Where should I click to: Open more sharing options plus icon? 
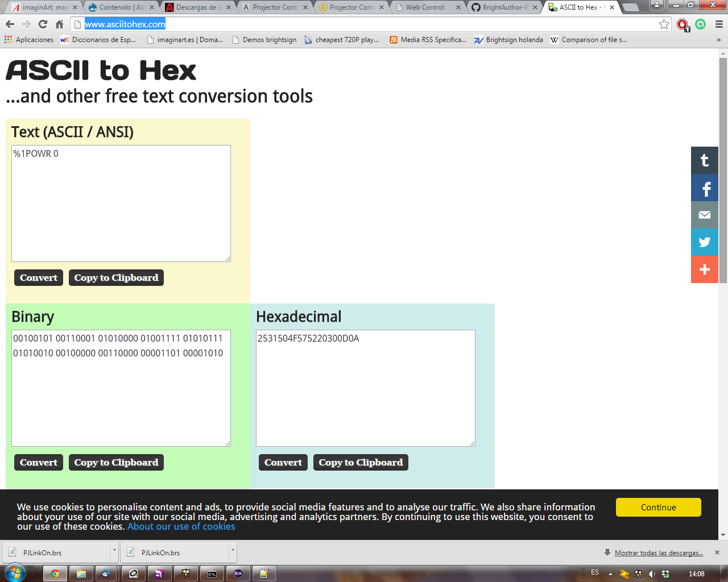[705, 269]
